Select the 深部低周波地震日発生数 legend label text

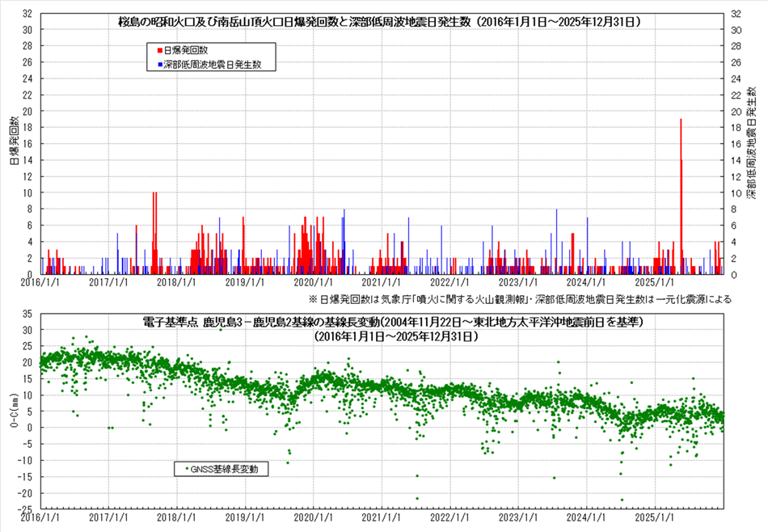(217, 63)
